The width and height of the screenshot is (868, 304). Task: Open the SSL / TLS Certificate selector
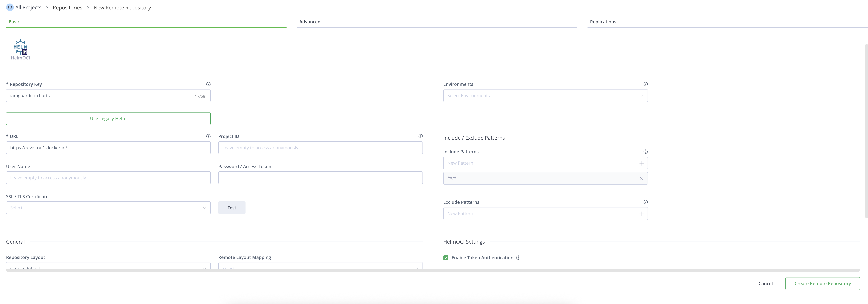point(108,208)
